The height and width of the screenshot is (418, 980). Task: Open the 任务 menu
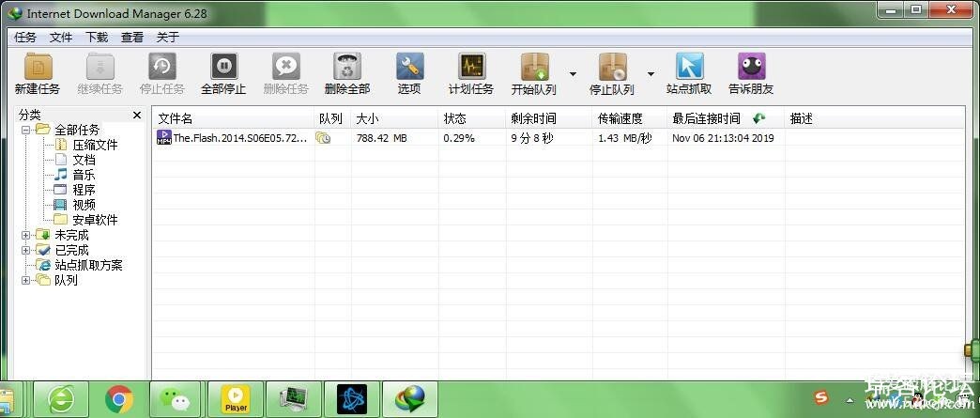tap(25, 38)
